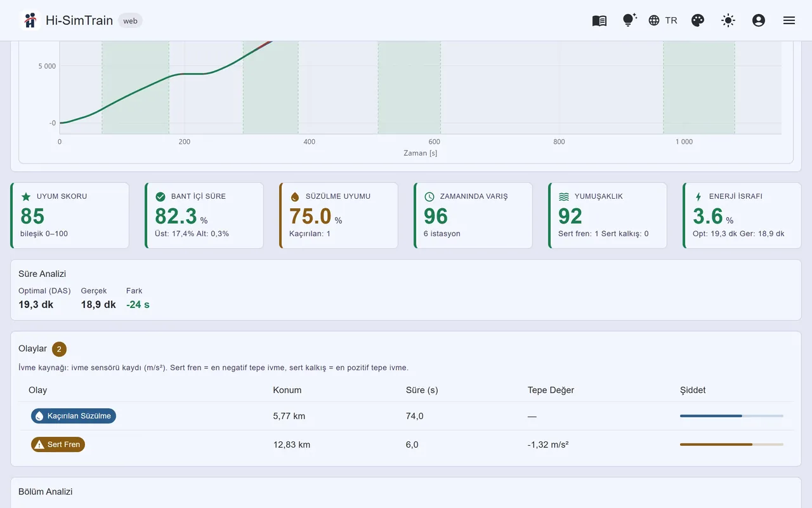Click the 5,77 km position cell
The image size is (812, 508).
289,416
